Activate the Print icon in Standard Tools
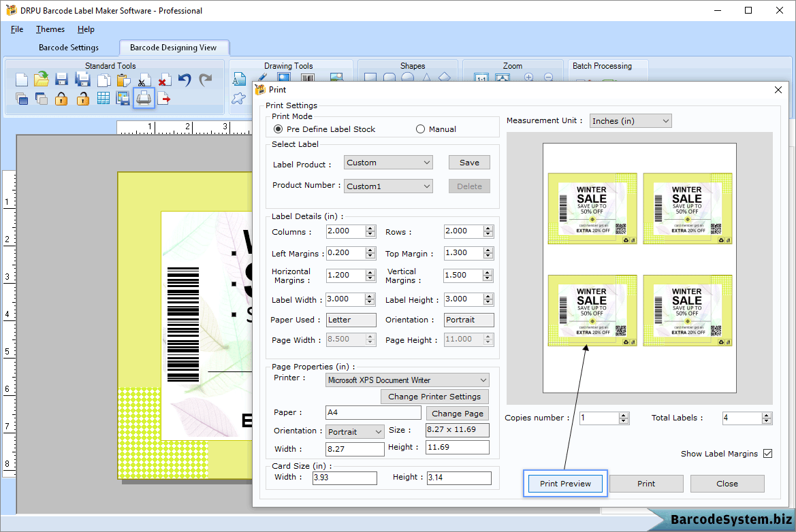 [144, 98]
